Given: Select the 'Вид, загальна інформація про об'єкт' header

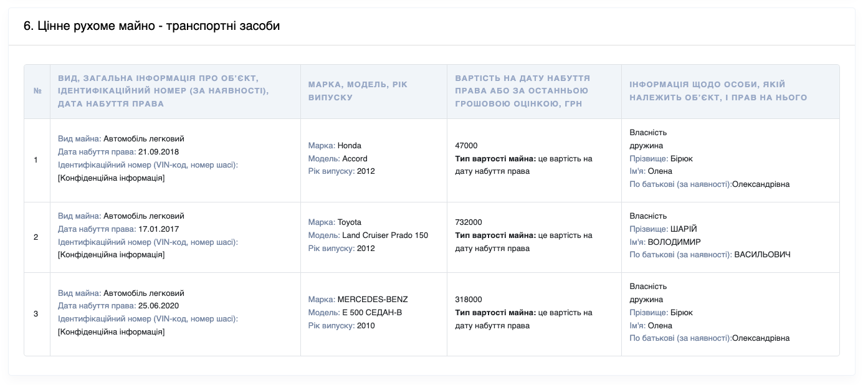Looking at the screenshot, I should [x=175, y=91].
